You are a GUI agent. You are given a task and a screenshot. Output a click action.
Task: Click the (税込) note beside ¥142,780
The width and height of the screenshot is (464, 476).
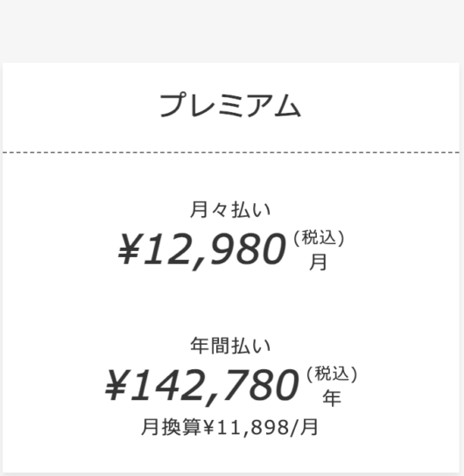pyautogui.click(x=332, y=374)
